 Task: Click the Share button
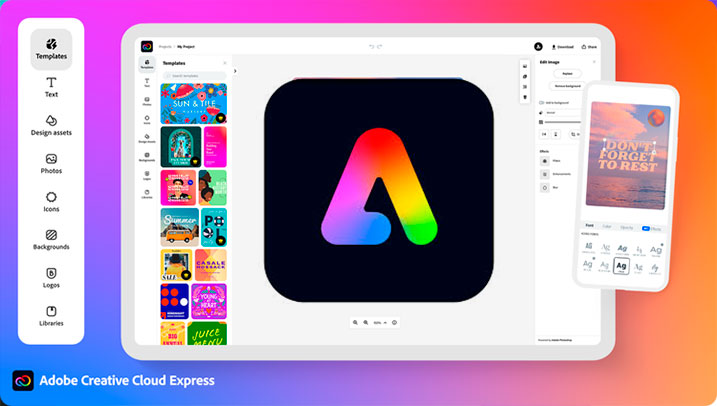589,47
